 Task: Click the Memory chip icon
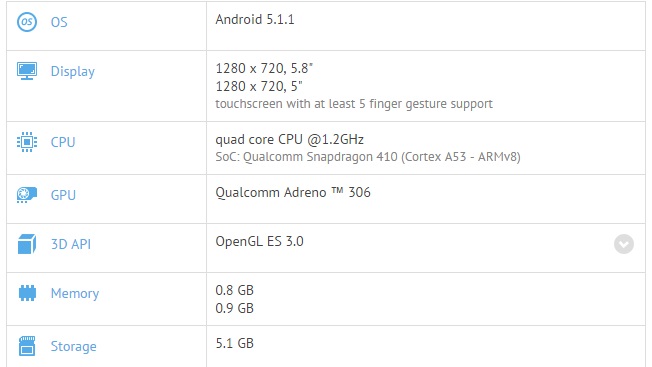click(x=27, y=293)
